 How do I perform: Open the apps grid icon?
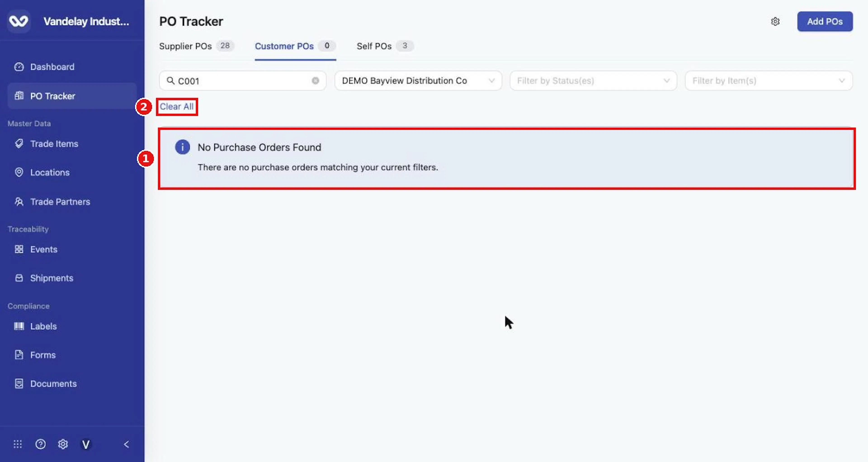18,444
